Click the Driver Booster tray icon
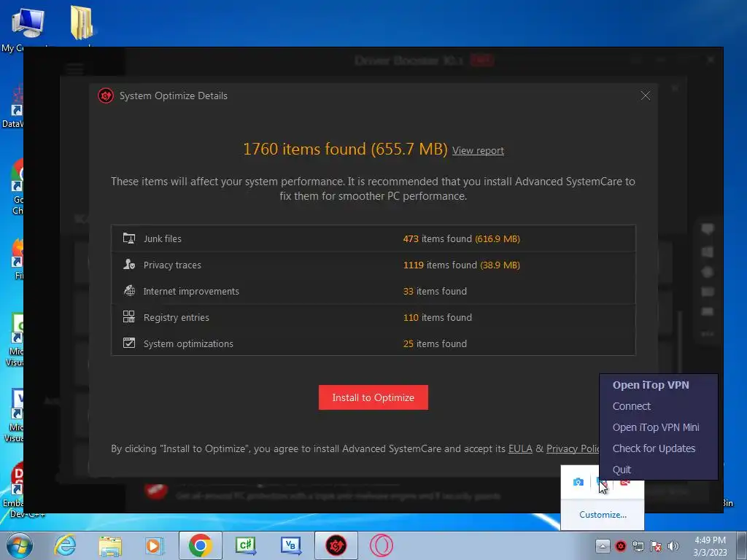The image size is (747, 560). point(620,546)
